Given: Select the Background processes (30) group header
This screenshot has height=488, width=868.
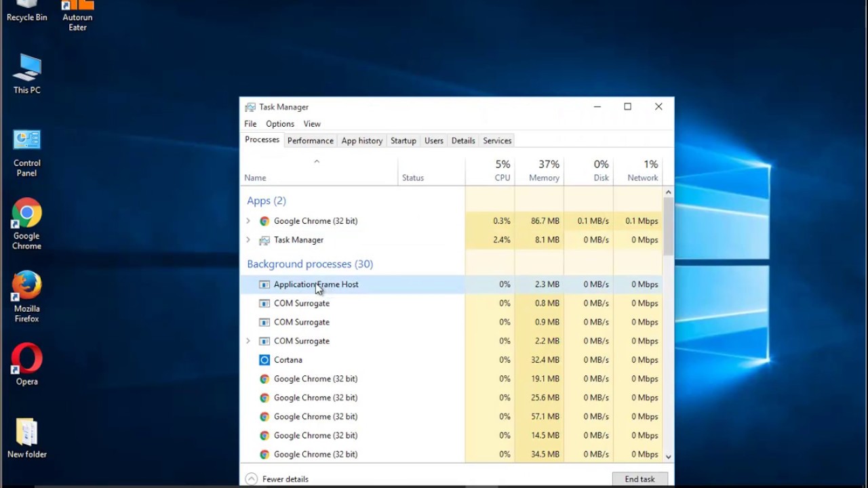Looking at the screenshot, I should (310, 264).
